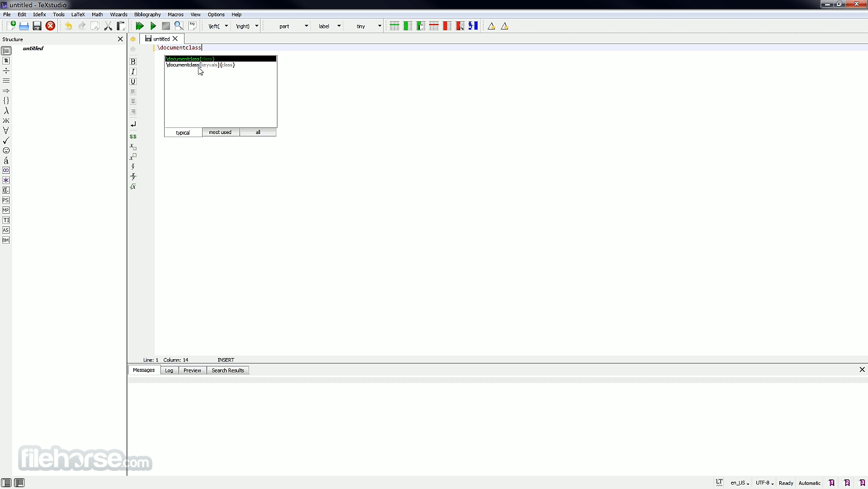Open operator symbols with the division ÷ icon
Screen dimensions: 868x489
pyautogui.click(x=6, y=71)
